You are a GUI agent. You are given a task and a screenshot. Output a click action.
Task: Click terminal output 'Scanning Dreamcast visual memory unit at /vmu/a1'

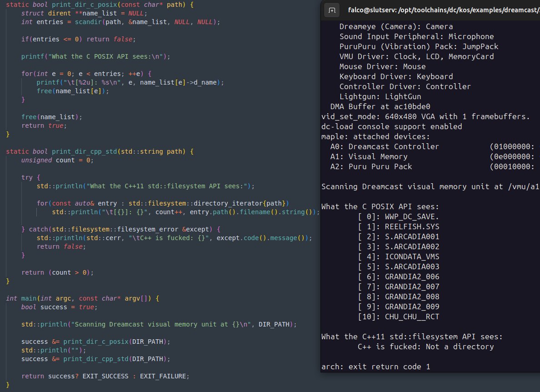[430, 187]
